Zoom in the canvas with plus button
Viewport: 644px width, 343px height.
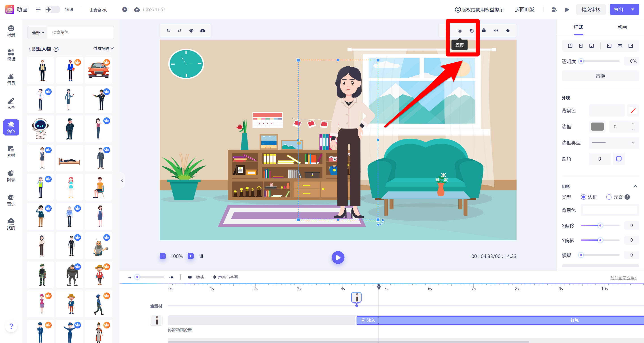click(191, 256)
